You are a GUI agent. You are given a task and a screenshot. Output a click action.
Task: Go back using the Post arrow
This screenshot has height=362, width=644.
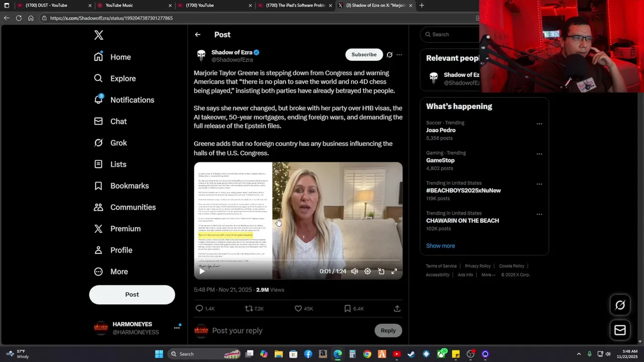pyautogui.click(x=198, y=35)
